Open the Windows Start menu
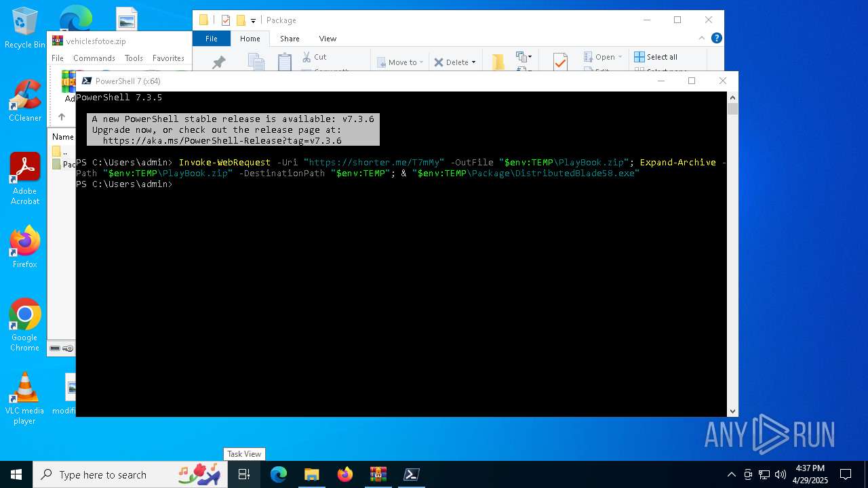Image resolution: width=868 pixels, height=488 pixels. point(16,474)
